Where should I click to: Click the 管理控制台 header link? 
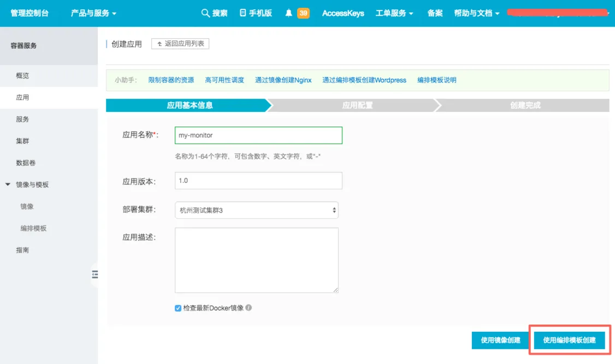[29, 13]
